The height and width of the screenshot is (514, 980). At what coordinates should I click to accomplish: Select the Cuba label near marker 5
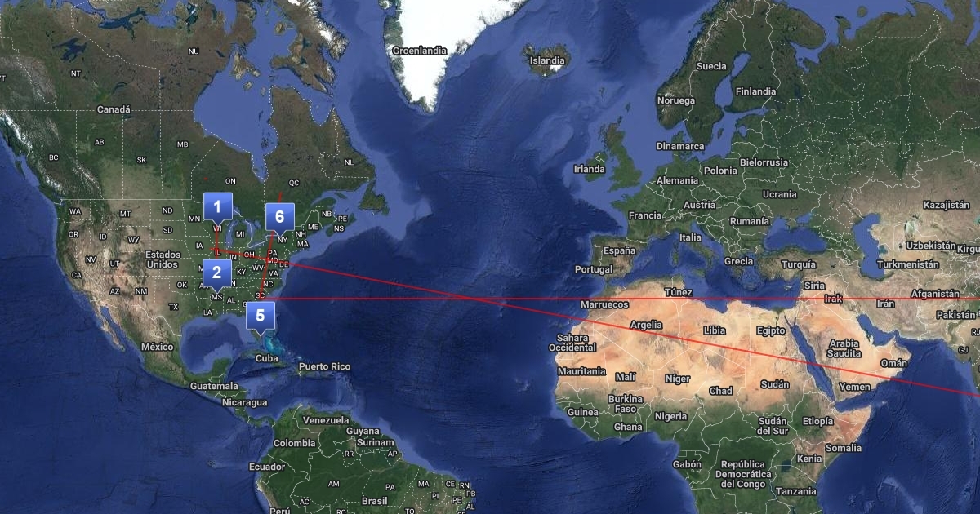[267, 358]
